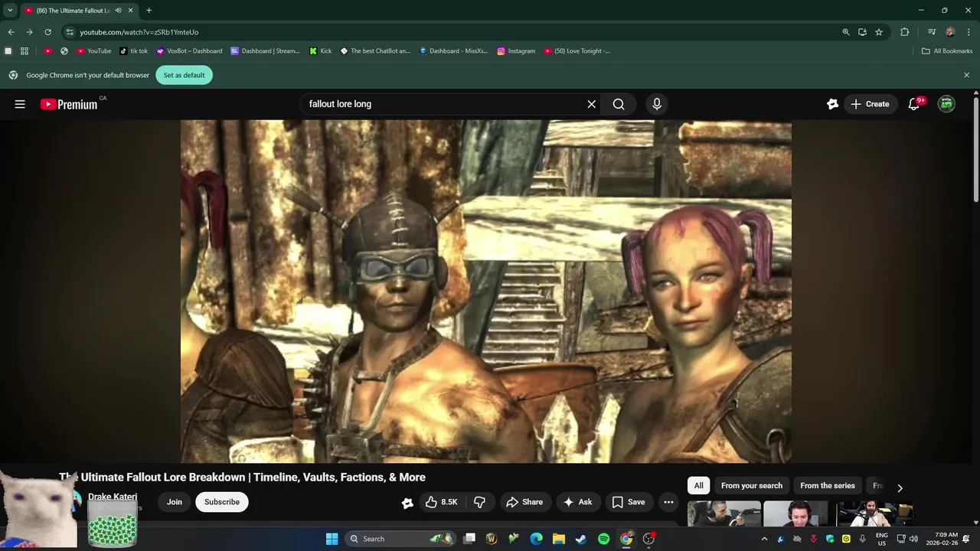This screenshot has width=980, height=551.
Task: Select the All filter chip
Action: [x=698, y=485]
